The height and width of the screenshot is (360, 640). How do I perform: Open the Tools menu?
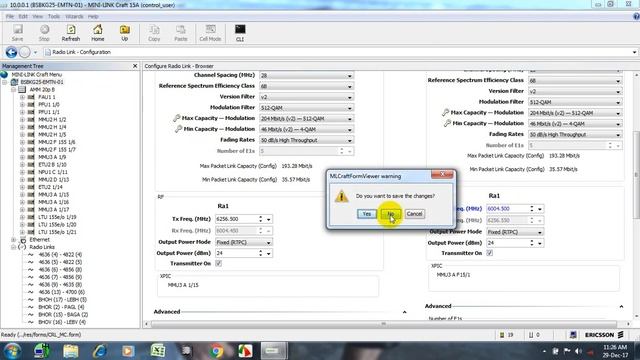(53, 16)
